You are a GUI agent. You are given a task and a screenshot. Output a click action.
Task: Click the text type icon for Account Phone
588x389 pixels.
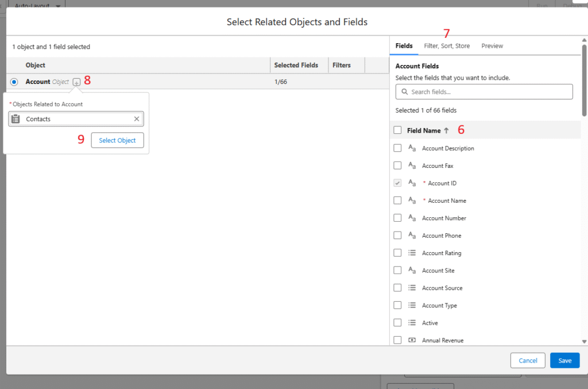coord(412,236)
